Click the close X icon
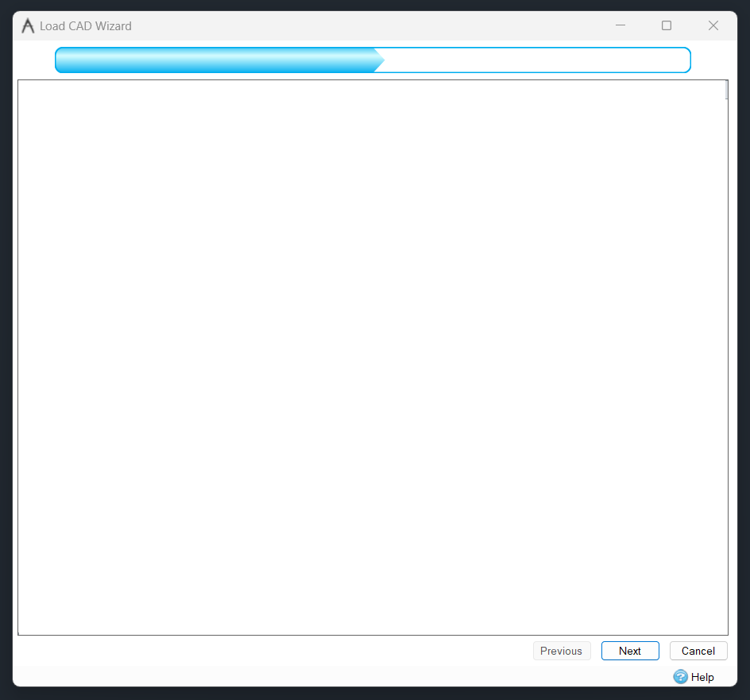The image size is (750, 700). click(x=713, y=25)
